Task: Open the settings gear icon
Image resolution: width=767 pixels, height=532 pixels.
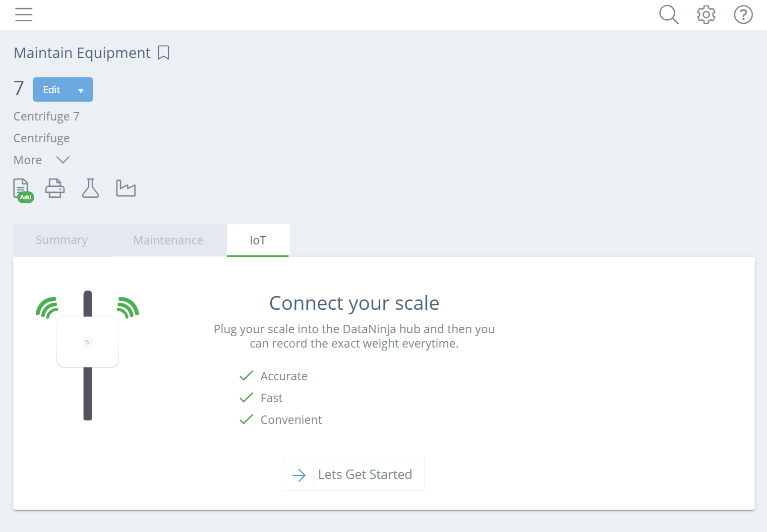Action: tap(706, 14)
